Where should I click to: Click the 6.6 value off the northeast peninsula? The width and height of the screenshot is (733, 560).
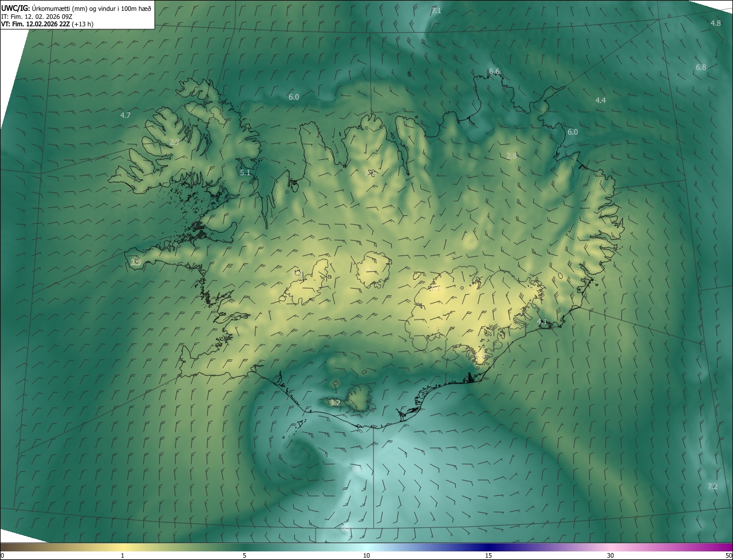point(494,71)
